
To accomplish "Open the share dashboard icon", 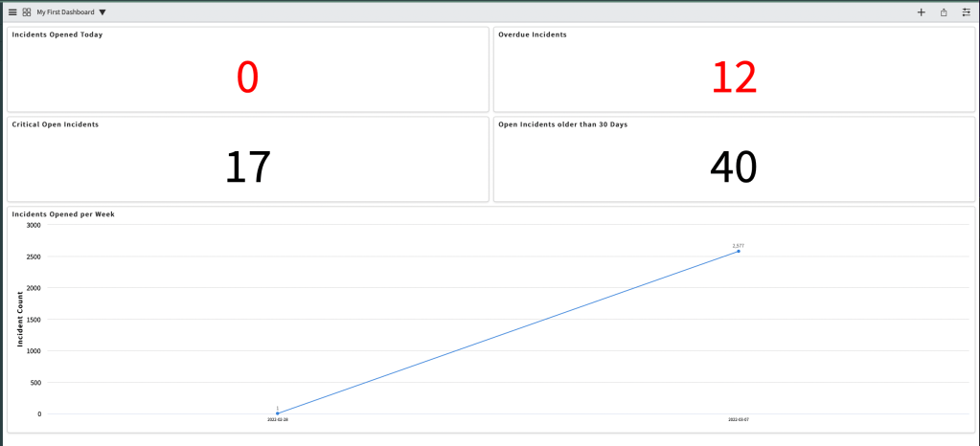I will (x=944, y=12).
